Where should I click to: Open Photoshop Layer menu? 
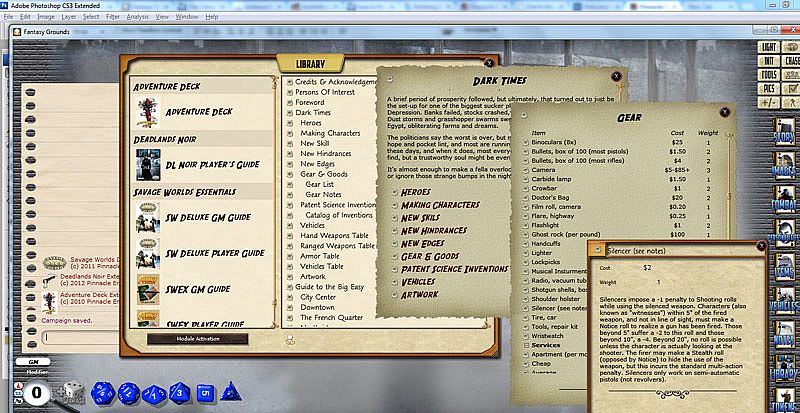tap(68, 17)
